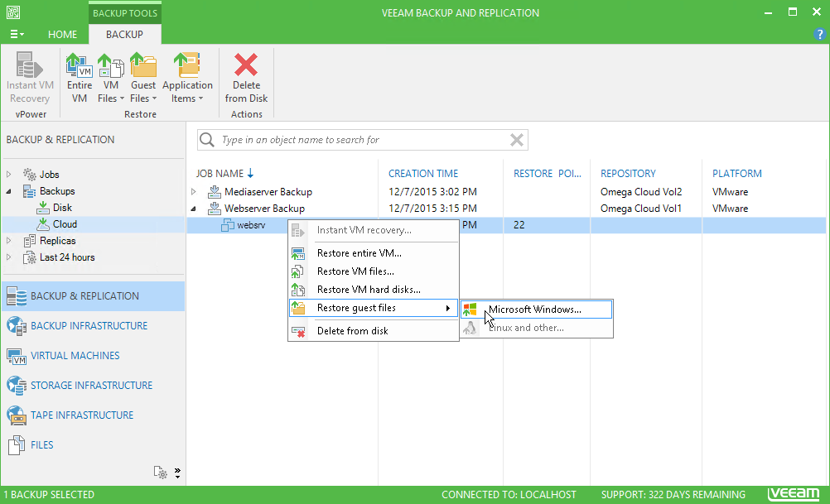Show more navigation buttons chevron
The image size is (830, 504).
177,473
